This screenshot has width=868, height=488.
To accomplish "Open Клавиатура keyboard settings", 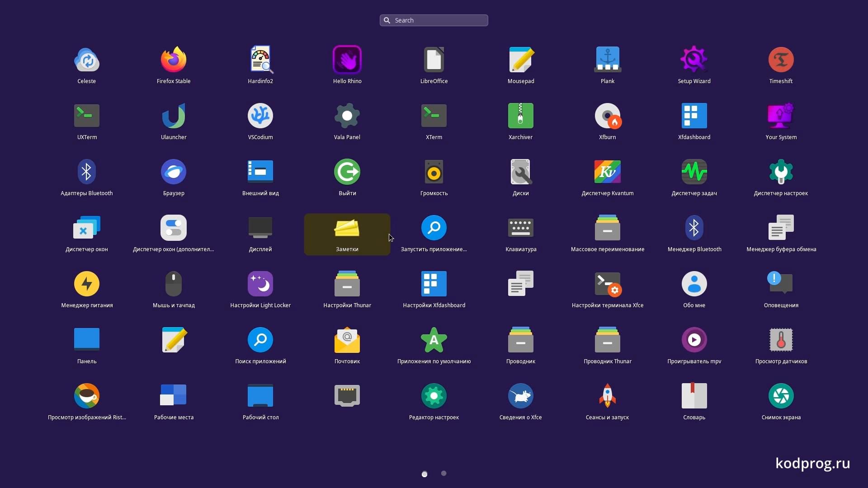I will coord(521,228).
